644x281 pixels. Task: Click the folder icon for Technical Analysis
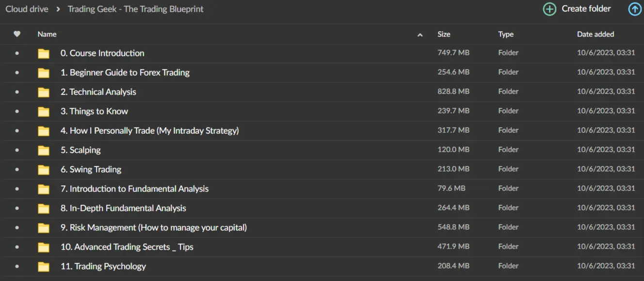[x=44, y=92]
